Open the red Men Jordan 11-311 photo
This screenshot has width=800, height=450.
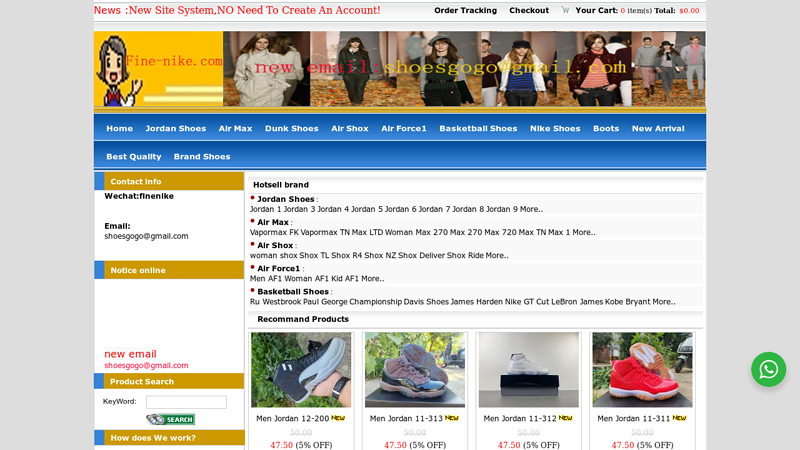(x=642, y=370)
